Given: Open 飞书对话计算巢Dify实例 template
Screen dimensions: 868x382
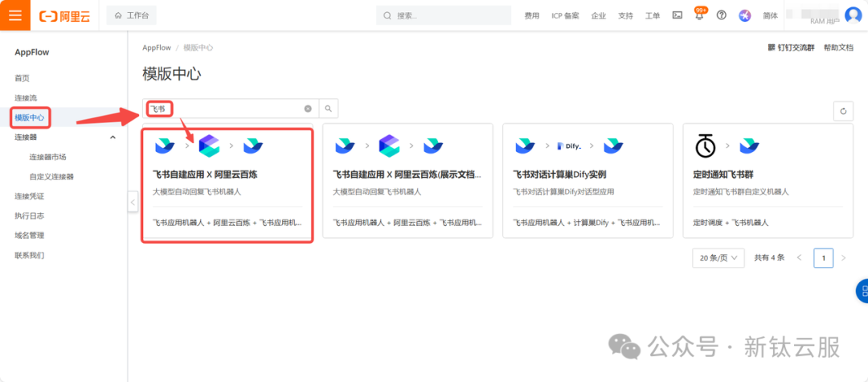Looking at the screenshot, I should pyautogui.click(x=588, y=180).
